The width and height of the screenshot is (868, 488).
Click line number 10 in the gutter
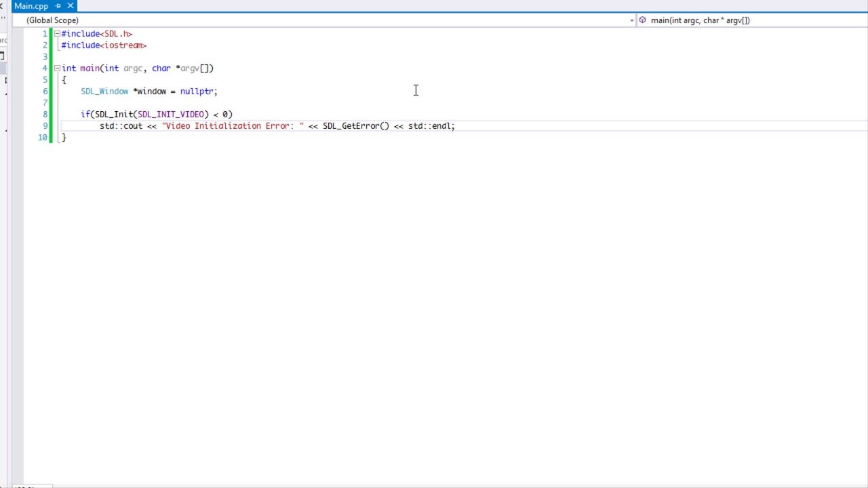43,138
